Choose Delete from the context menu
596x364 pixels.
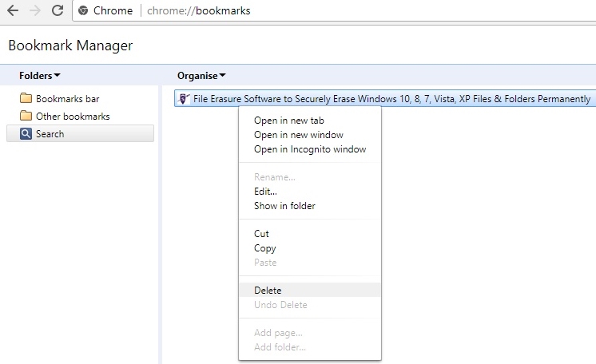pyautogui.click(x=268, y=291)
